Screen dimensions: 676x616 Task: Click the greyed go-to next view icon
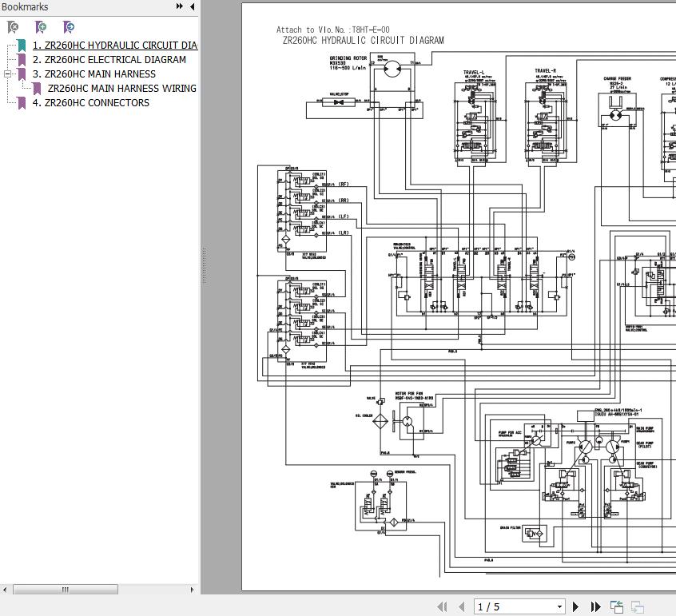point(637,607)
